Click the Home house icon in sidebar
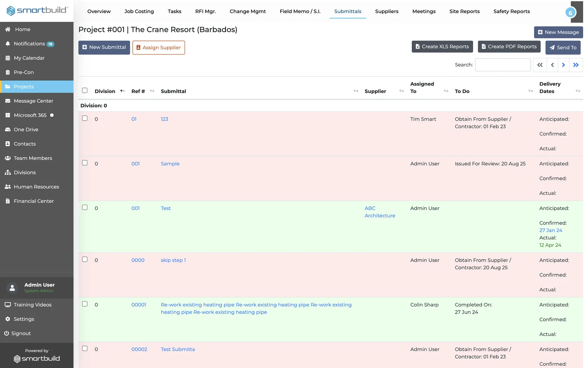This screenshot has height=368, width=588. coord(7,29)
